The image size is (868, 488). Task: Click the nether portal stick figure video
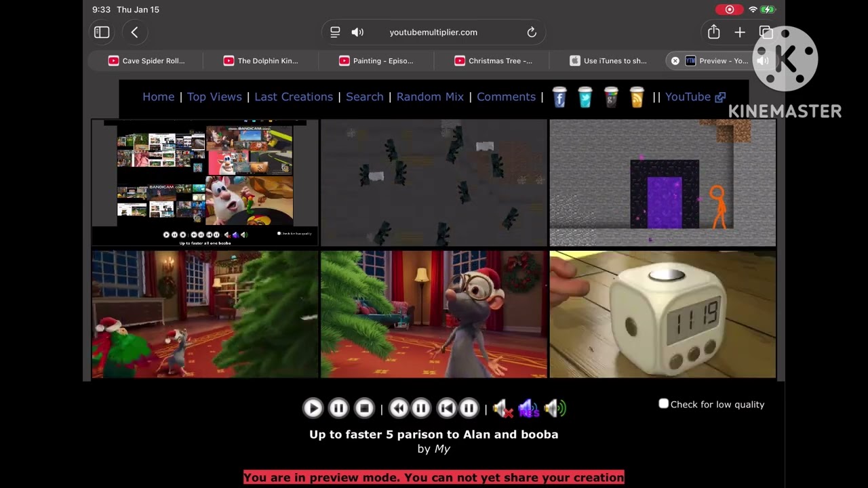point(663,183)
